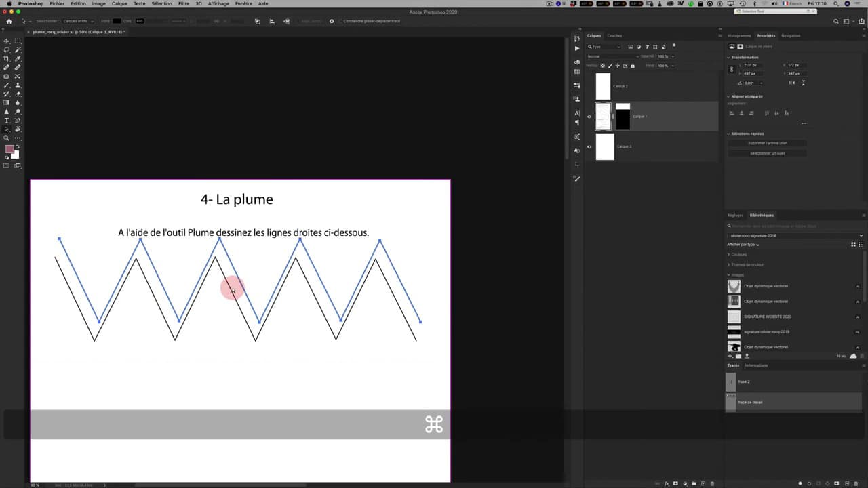This screenshot has height=488, width=868.
Task: Select the Gradient tool
Action: click(7, 103)
